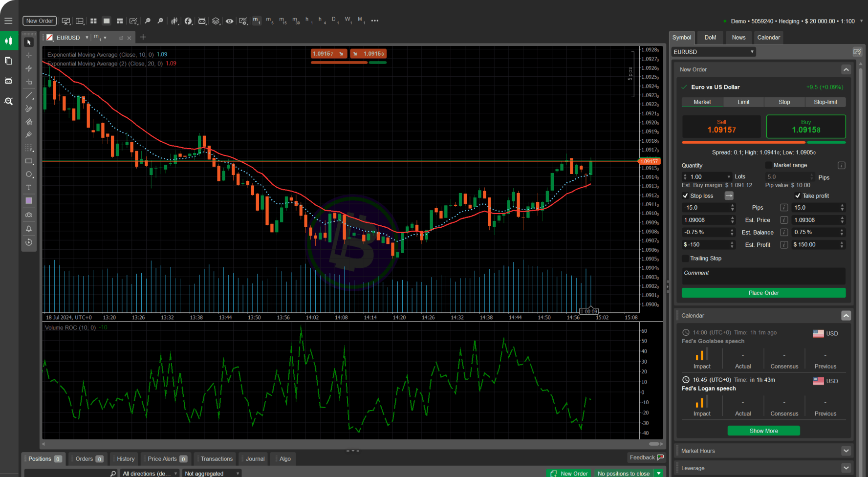Add a new chart tab
Viewport: 868px width, 477px height.
click(x=143, y=37)
